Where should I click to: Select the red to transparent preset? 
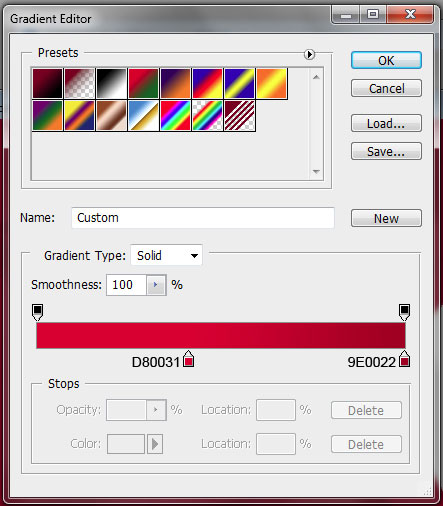[79, 83]
